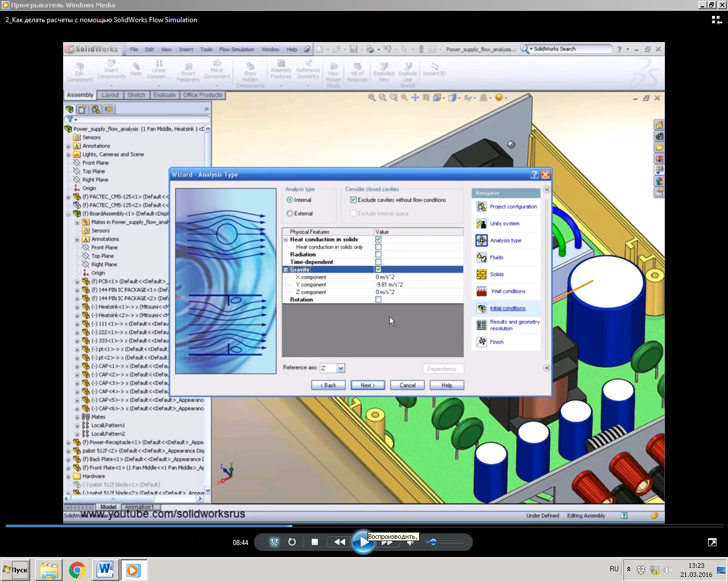Toggle repeat in media player
The width and height of the screenshot is (728, 582).
(x=292, y=542)
